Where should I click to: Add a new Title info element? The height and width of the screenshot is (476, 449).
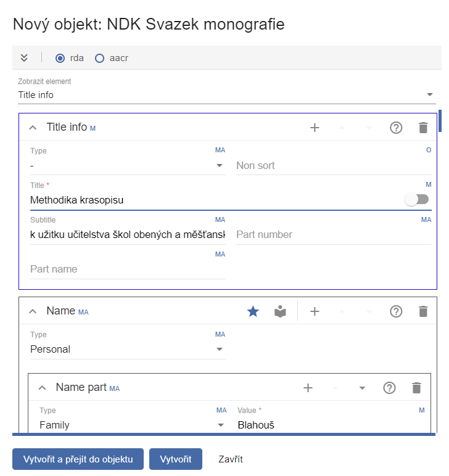[x=315, y=128]
